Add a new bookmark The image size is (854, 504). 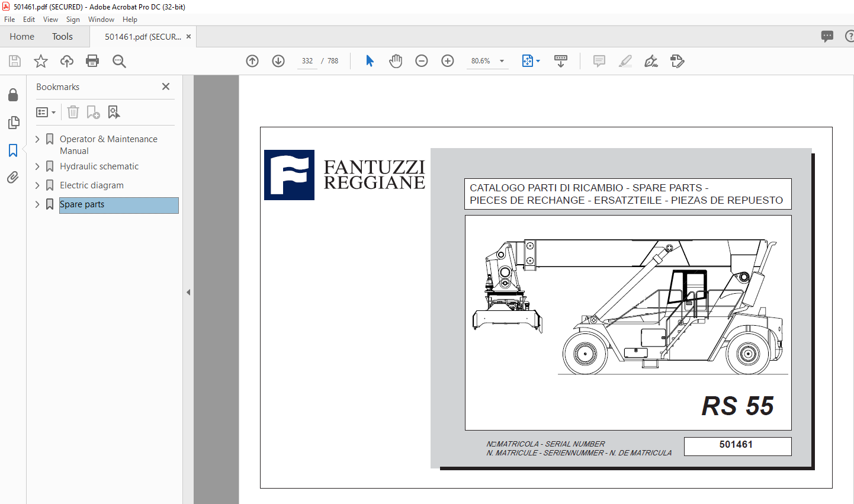(93, 112)
